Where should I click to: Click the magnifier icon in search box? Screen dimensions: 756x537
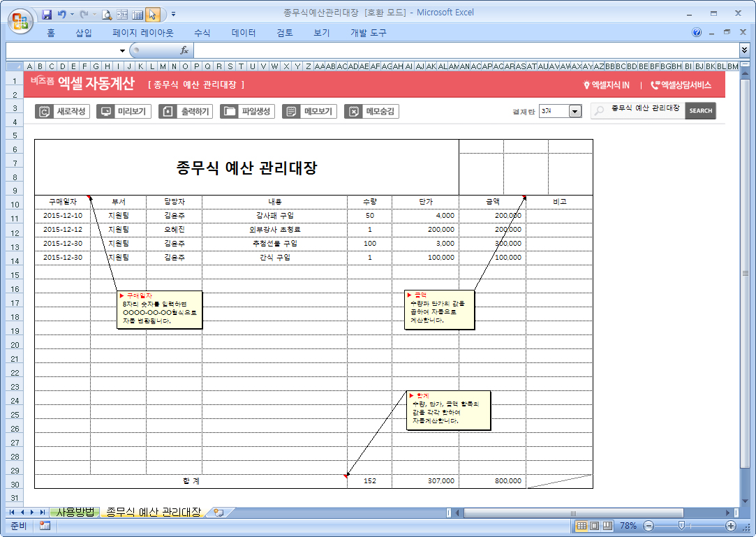tap(600, 110)
